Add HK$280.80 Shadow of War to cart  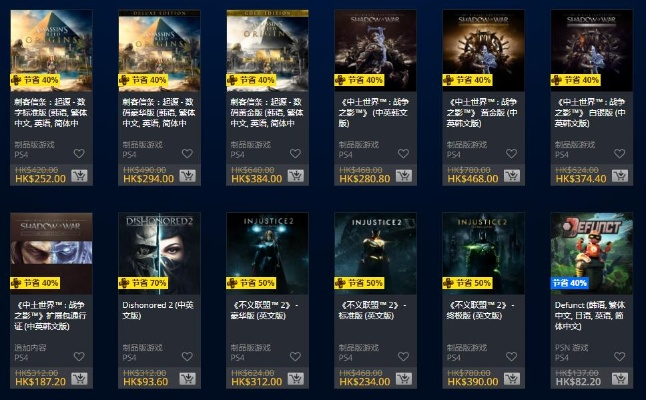pos(404,176)
